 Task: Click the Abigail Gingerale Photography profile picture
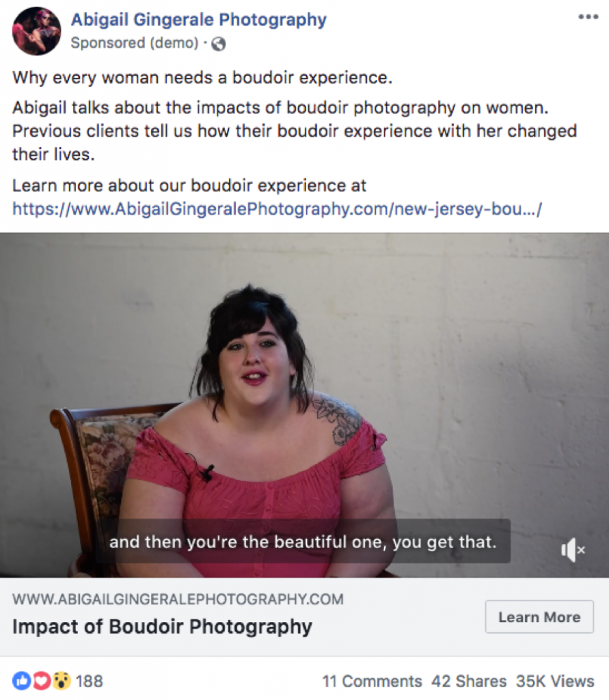36,31
